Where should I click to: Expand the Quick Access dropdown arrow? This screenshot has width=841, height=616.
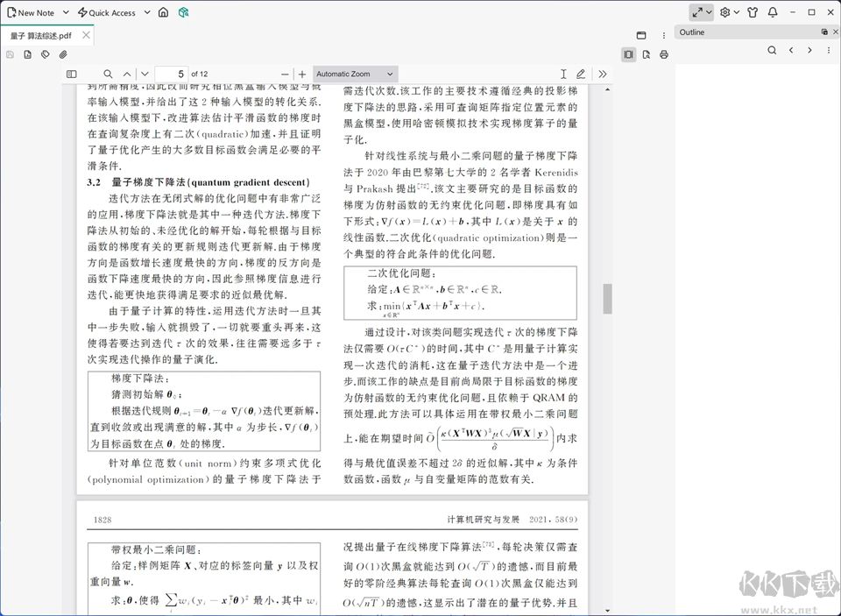(x=147, y=12)
